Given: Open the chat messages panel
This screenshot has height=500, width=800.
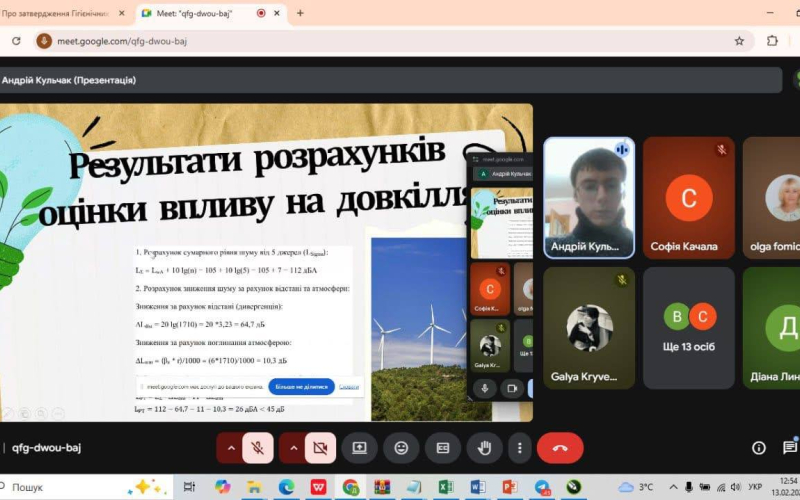Looking at the screenshot, I should 790,447.
